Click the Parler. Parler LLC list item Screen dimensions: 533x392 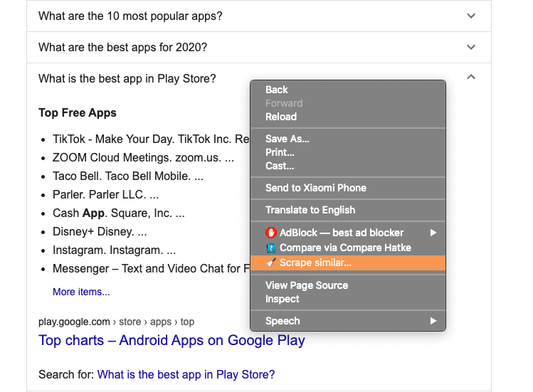(106, 194)
